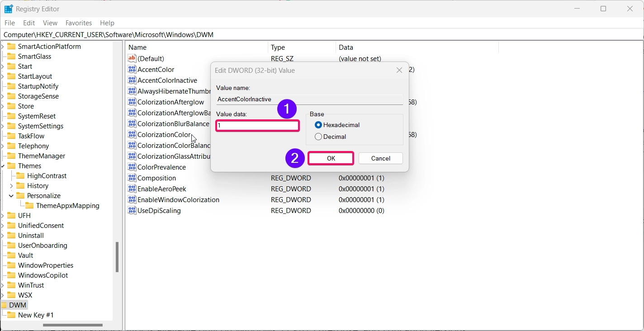Click the ColorizationBlurBalance value name

(x=173, y=123)
